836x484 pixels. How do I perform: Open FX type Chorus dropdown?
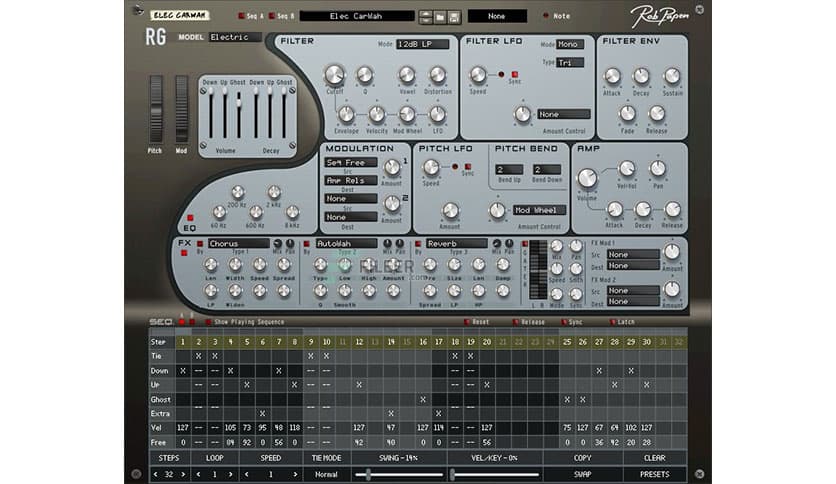pos(238,244)
